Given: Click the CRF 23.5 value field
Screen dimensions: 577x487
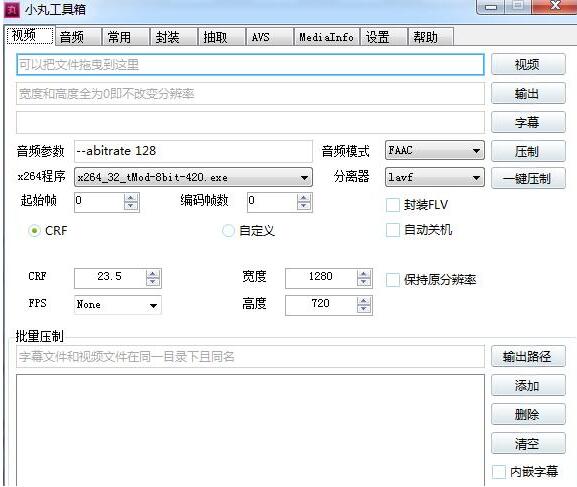Looking at the screenshot, I should [x=110, y=278].
